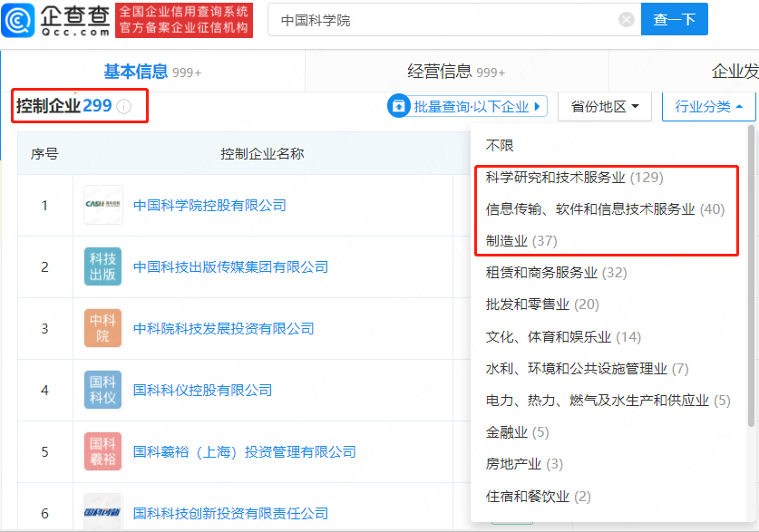Click the 控制企业名称 column header
Viewport: 759px width, 532px height.
262,154
